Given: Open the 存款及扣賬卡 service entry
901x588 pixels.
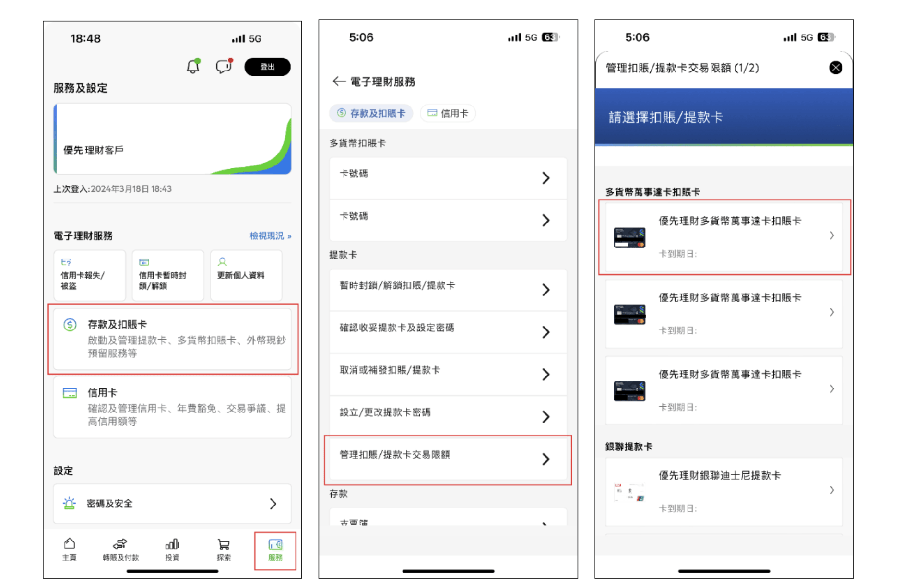Looking at the screenshot, I should 173,339.
